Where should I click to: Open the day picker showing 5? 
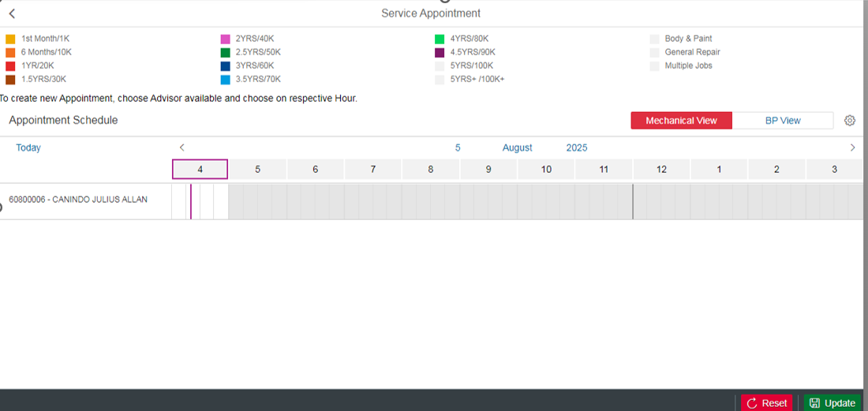[458, 148]
